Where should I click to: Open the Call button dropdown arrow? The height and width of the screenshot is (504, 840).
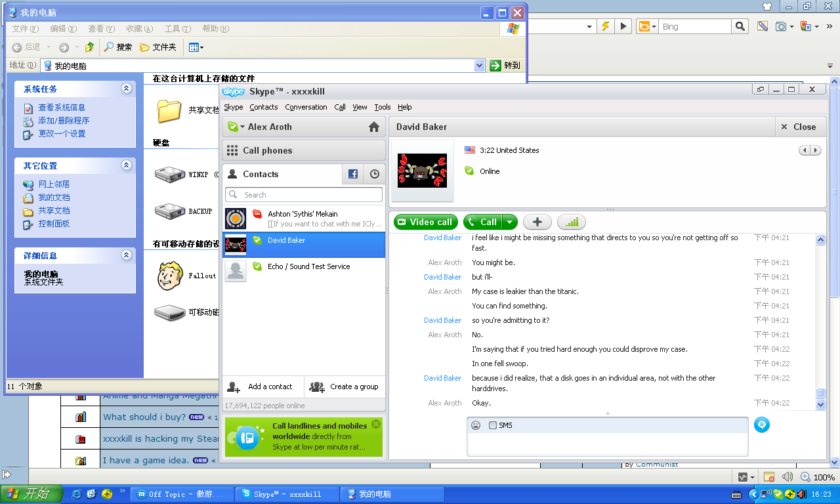click(x=510, y=222)
